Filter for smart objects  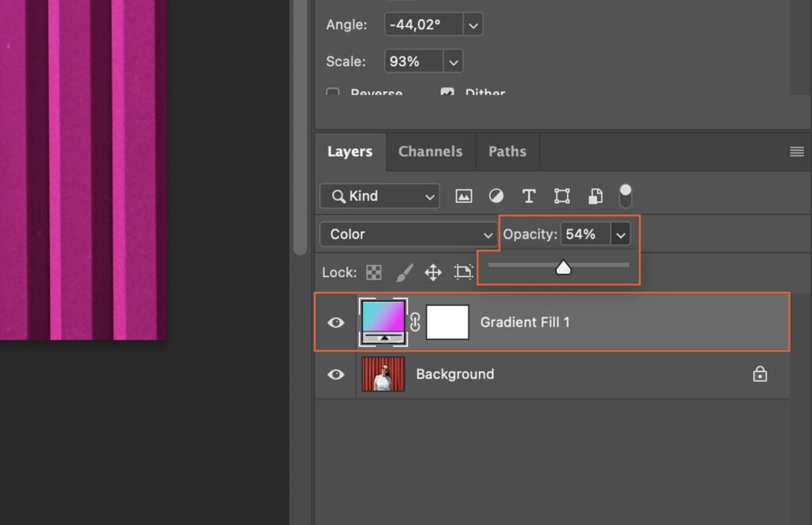(596, 196)
